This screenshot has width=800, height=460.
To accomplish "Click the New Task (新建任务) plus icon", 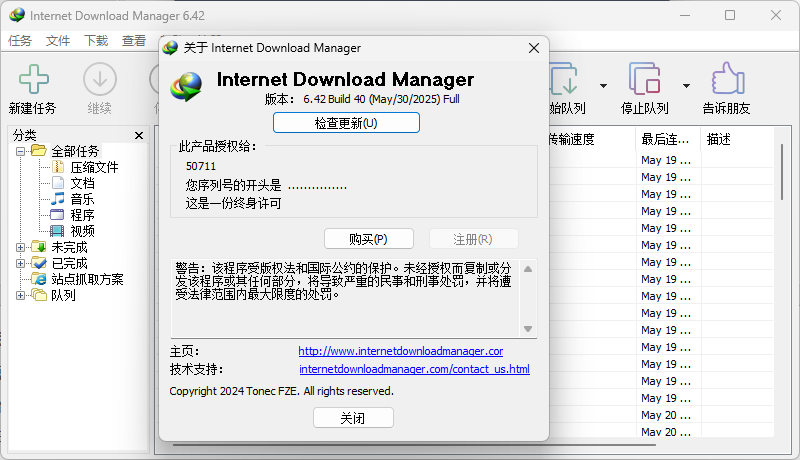I will (x=34, y=79).
